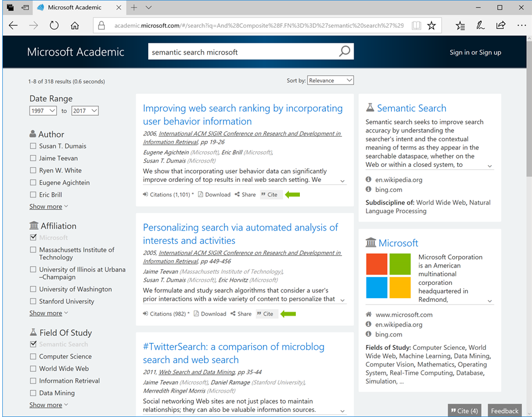Click the search magnifier icon
This screenshot has width=532, height=417.
345,51
